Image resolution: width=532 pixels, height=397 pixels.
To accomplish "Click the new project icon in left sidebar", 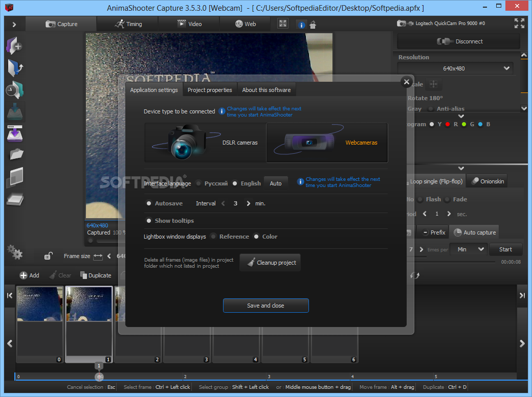I will 14,46.
